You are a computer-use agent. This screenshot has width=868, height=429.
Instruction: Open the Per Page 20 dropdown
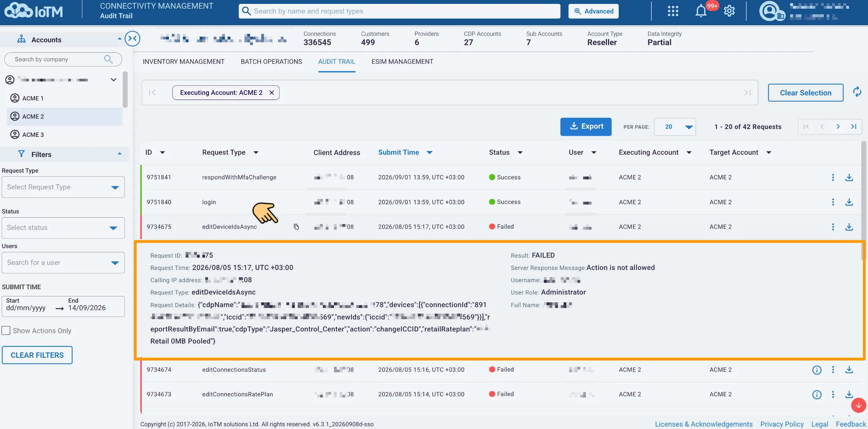(675, 127)
